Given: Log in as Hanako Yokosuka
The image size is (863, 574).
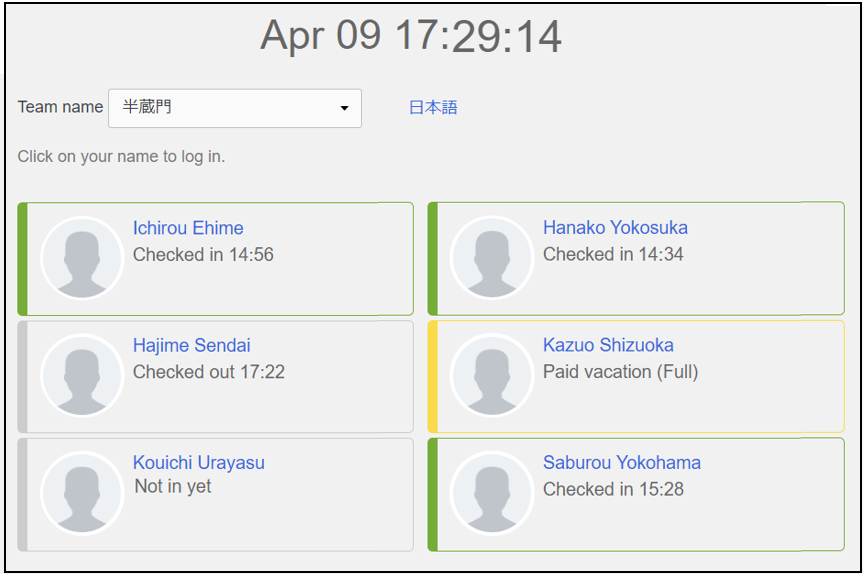Looking at the screenshot, I should click(615, 228).
